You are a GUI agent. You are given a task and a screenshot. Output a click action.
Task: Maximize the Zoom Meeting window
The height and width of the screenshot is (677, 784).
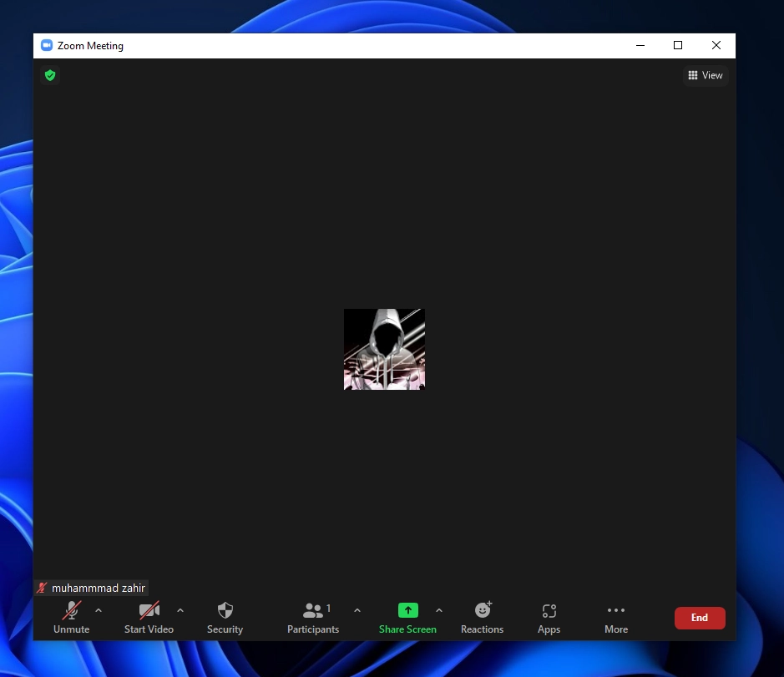coord(678,45)
